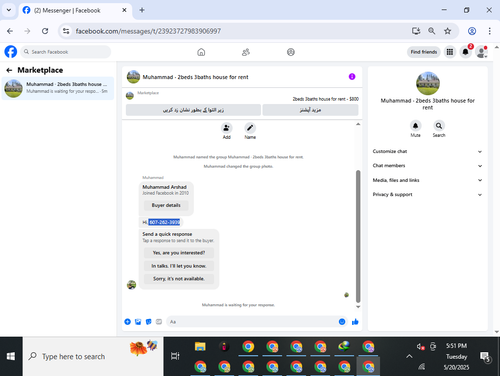Open Chrome three-dot menu
The height and width of the screenshot is (376, 500).
tap(489, 31)
